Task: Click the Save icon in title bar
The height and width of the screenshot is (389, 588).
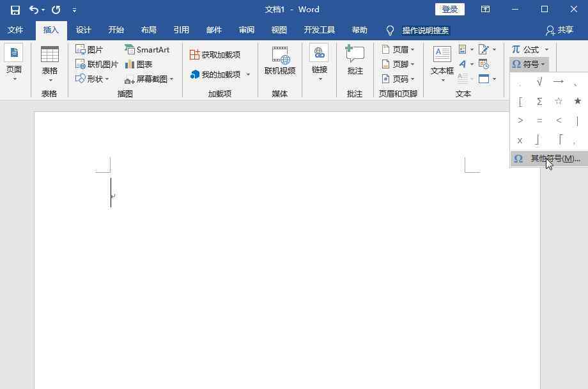Action: 15,10
